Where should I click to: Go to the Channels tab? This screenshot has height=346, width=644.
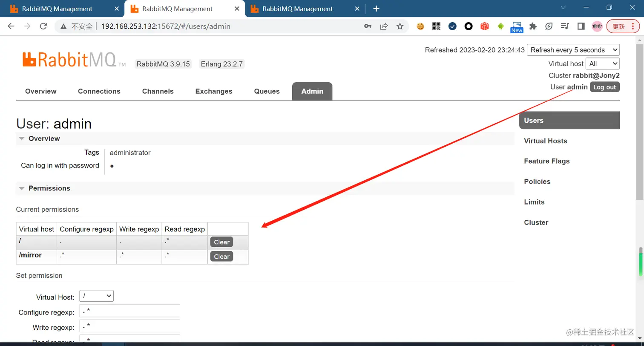tap(158, 91)
